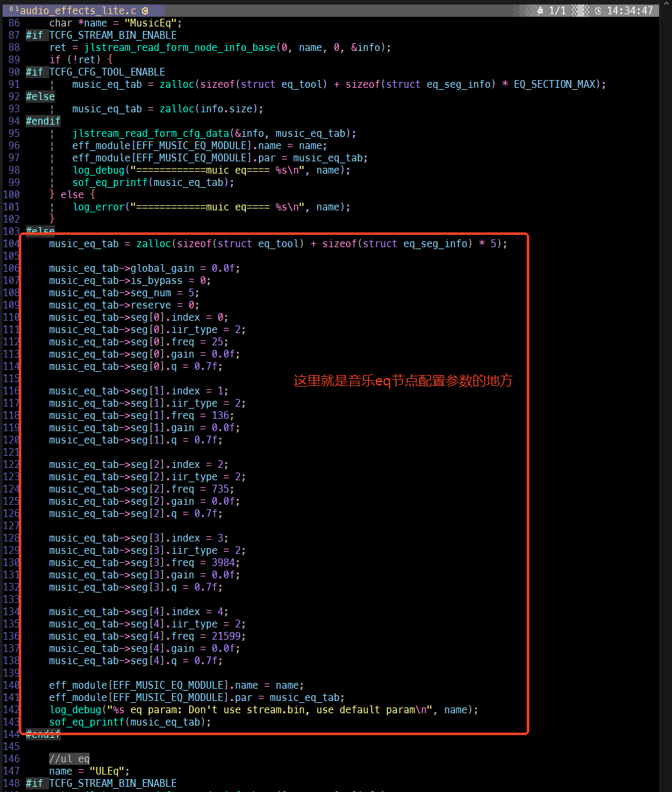The width and height of the screenshot is (672, 792).
Task: Click the modified-file icon beside audio_effects_lite.c
Action: (x=145, y=10)
